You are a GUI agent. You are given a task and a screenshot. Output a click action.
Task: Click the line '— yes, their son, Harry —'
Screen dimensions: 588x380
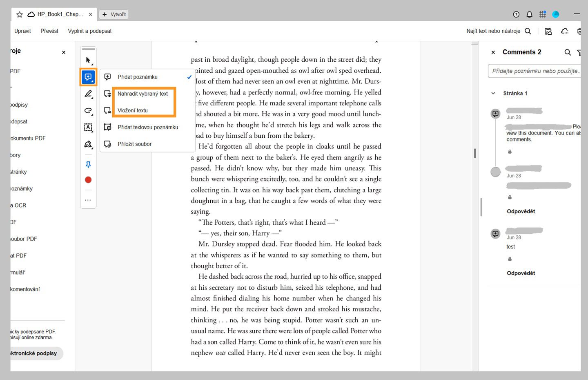[x=240, y=233]
